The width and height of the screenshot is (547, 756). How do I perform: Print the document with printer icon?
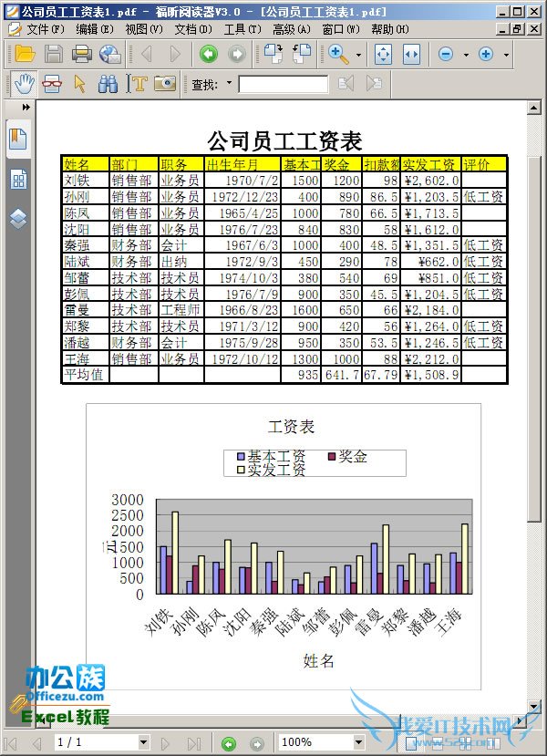click(x=81, y=54)
